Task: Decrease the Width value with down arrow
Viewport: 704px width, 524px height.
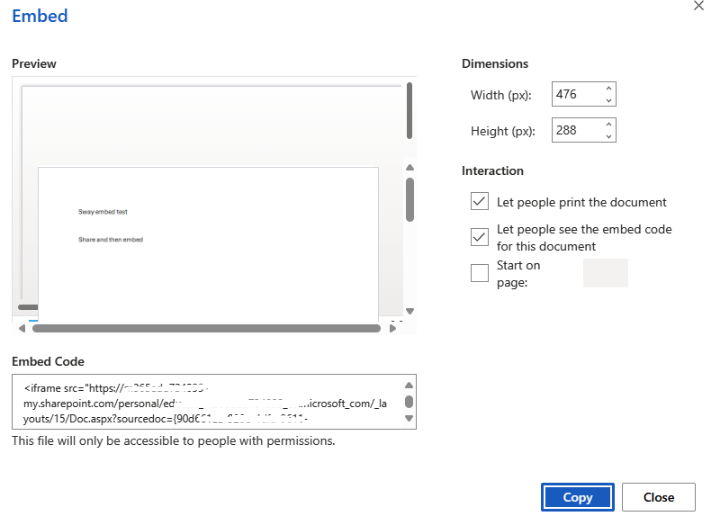Action: click(x=608, y=100)
